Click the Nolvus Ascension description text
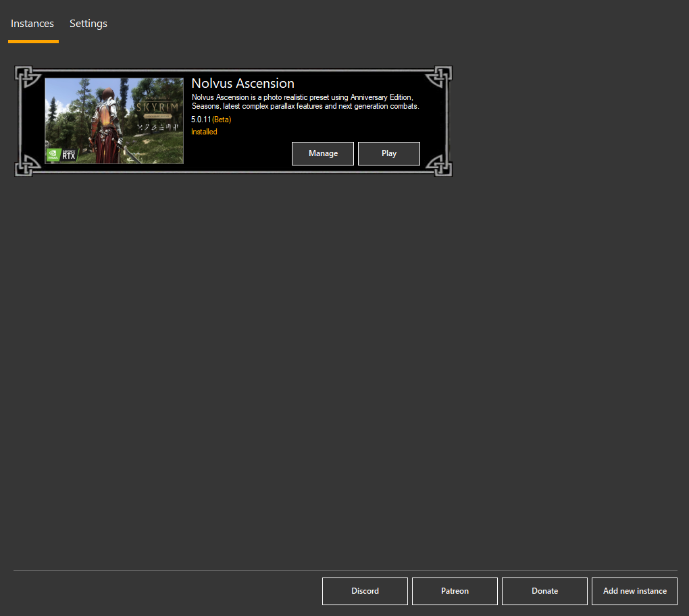This screenshot has height=616, width=689. [x=305, y=102]
